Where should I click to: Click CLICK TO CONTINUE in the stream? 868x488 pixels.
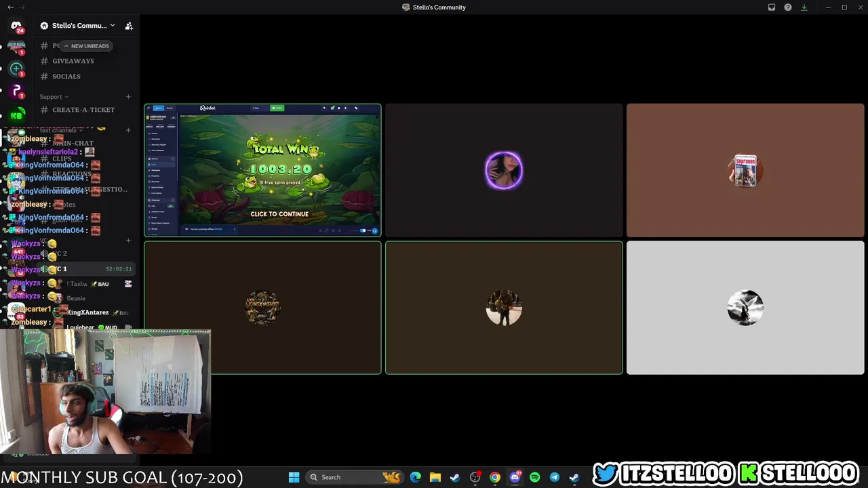(279, 214)
